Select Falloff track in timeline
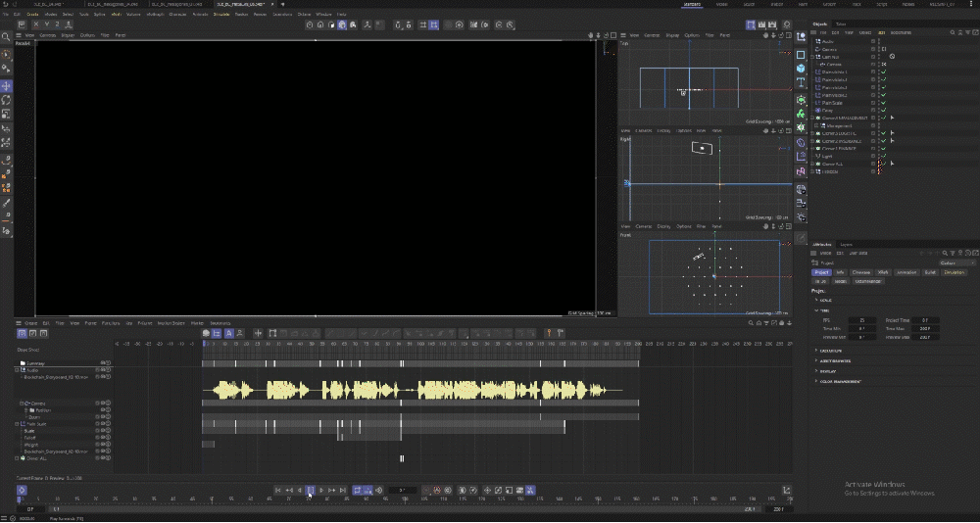980x523 pixels. point(30,438)
